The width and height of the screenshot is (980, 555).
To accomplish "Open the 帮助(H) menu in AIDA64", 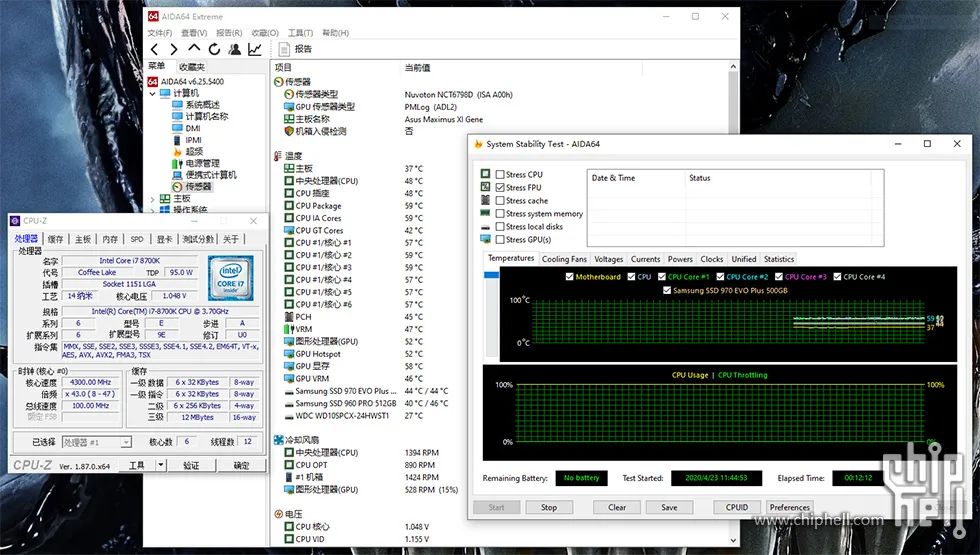I will (336, 32).
